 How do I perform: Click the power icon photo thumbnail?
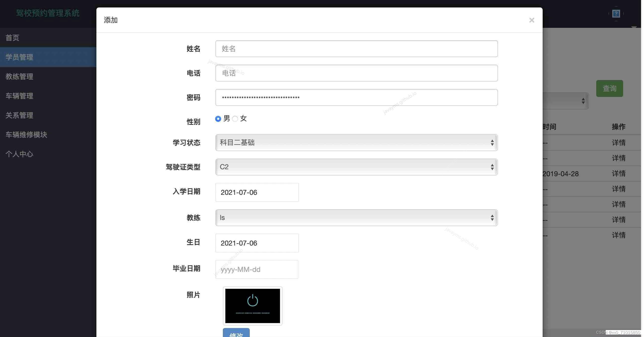(x=252, y=306)
